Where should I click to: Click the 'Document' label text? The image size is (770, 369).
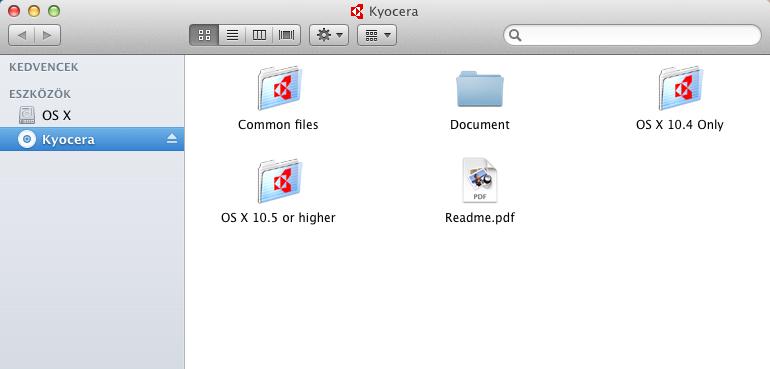[x=480, y=125]
